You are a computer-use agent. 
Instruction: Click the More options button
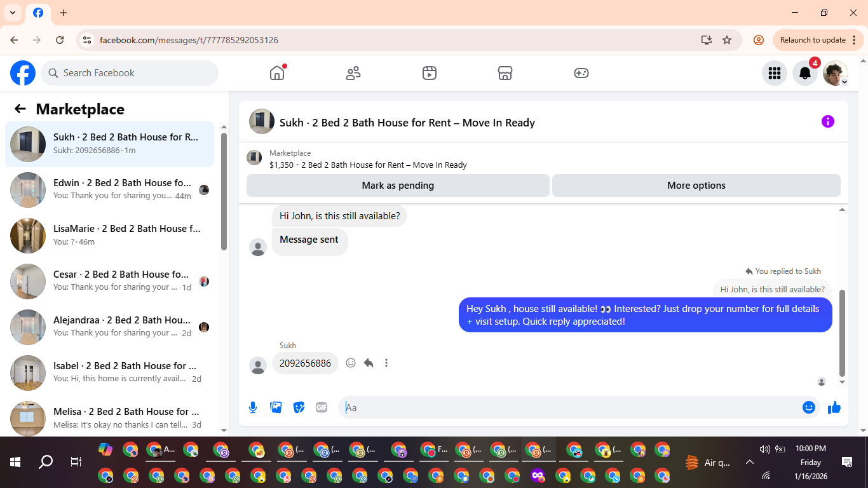696,186
